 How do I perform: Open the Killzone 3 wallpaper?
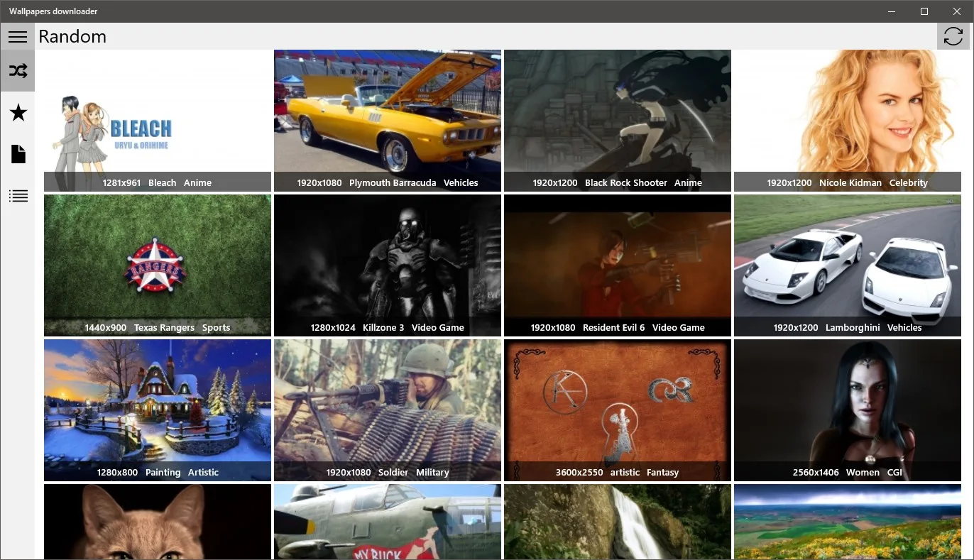pos(388,265)
